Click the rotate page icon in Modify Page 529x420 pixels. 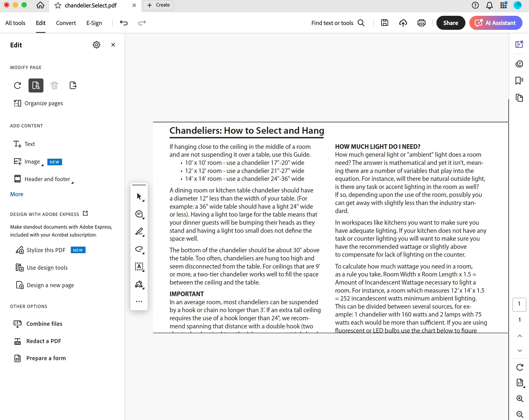tap(17, 85)
